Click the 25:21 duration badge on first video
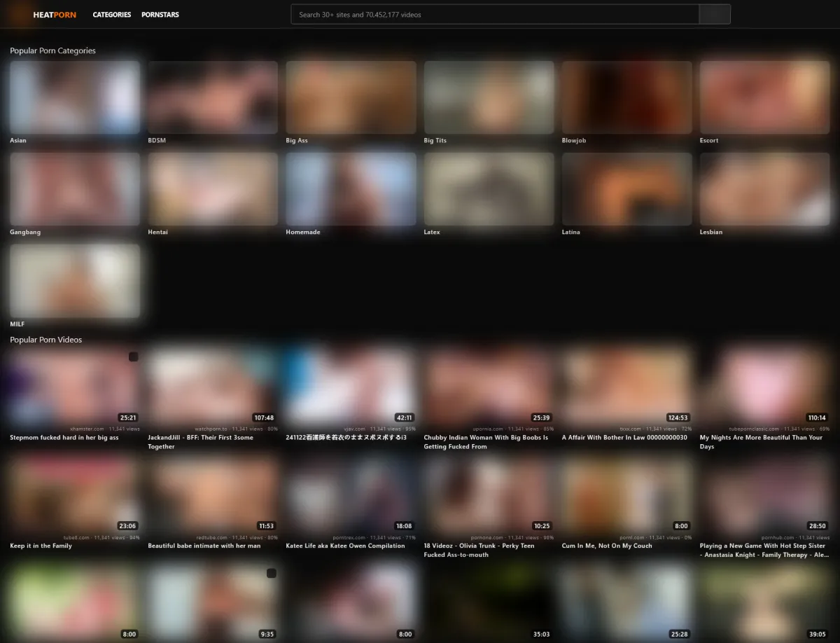The image size is (840, 643). 127,418
